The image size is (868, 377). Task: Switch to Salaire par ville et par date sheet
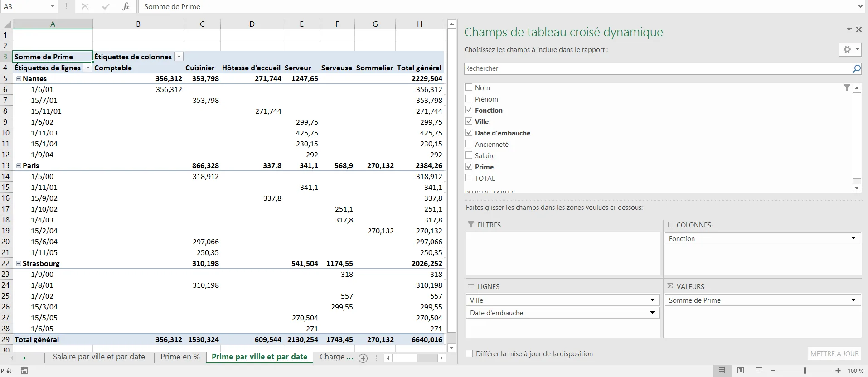[99, 357]
